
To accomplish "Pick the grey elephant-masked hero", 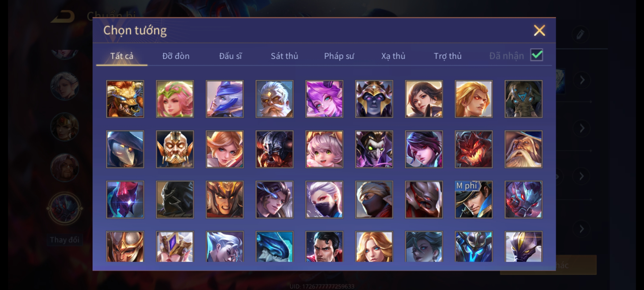I will [524, 99].
